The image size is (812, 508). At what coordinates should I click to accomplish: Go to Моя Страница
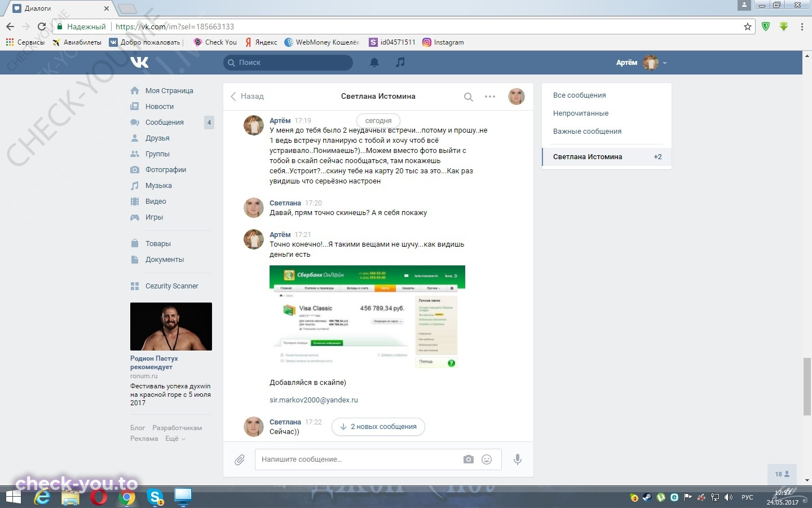coord(169,91)
